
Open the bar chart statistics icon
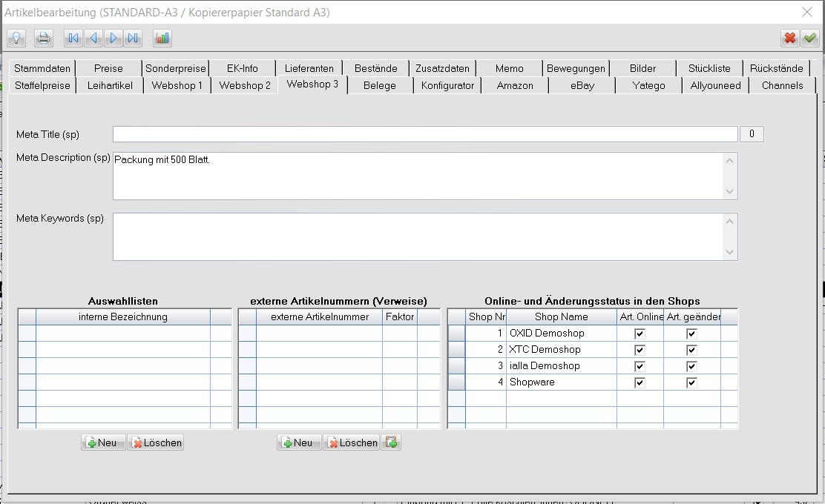point(162,38)
